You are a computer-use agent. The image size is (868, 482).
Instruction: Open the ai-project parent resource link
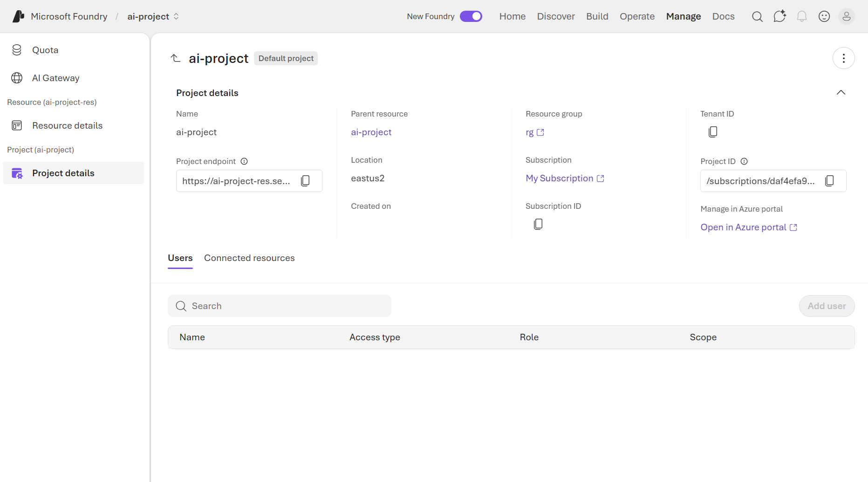coord(371,132)
